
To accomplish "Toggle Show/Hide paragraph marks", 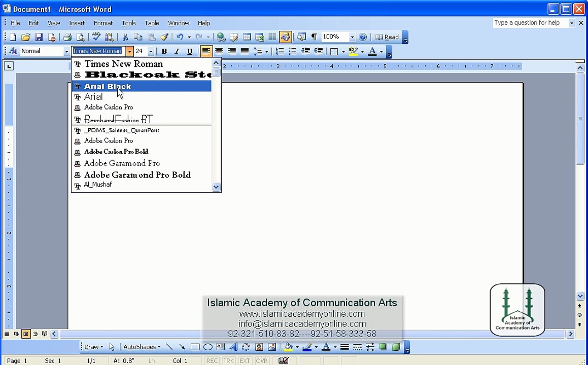I will [314, 37].
